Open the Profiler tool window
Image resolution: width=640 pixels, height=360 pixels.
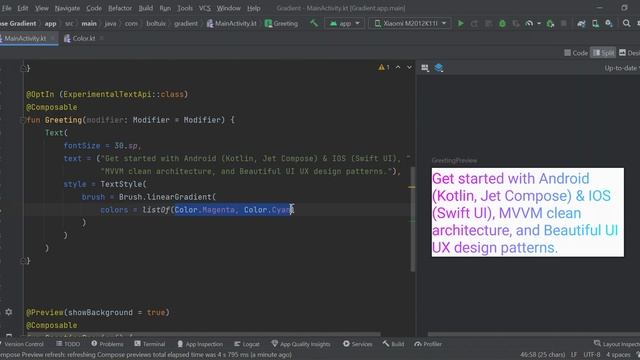[x=428, y=344]
